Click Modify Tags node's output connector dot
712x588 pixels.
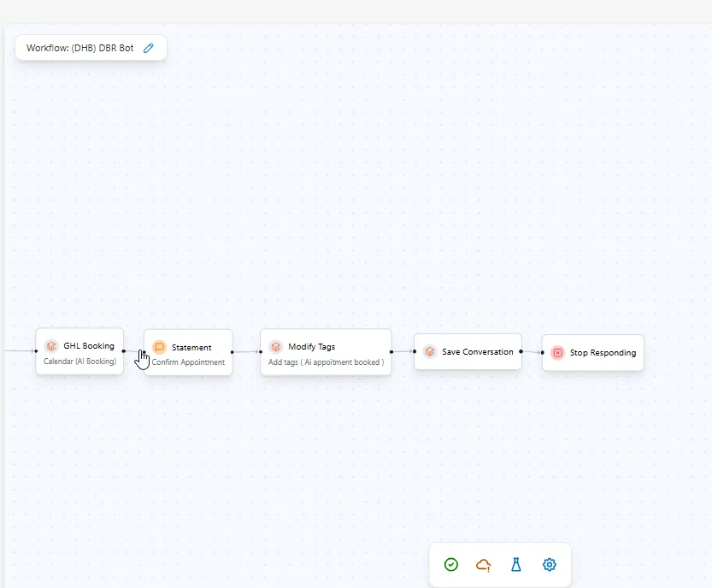pos(391,351)
